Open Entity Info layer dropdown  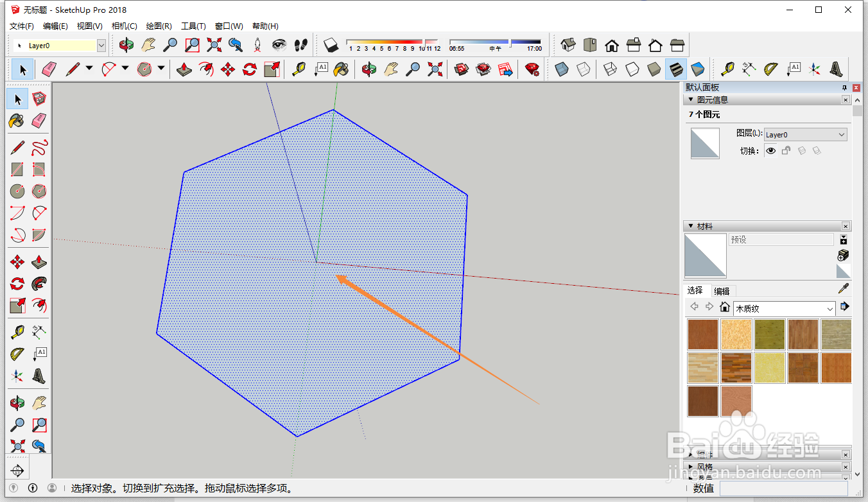click(x=805, y=135)
